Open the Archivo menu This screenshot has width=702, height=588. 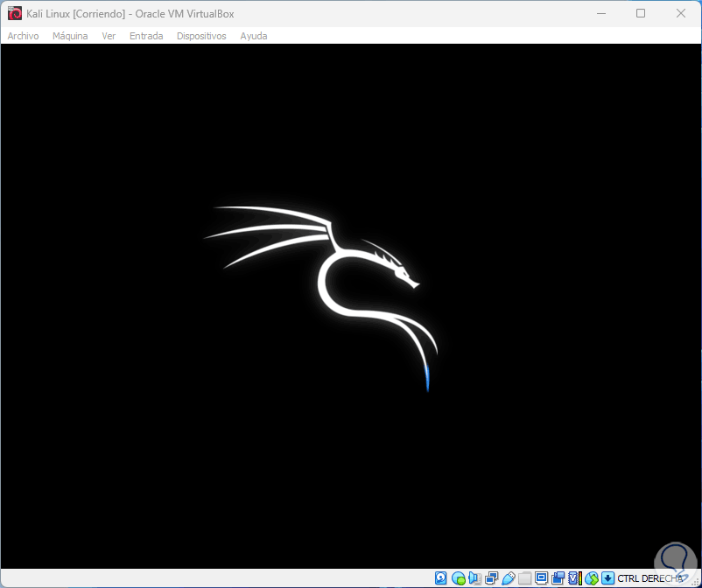[23, 36]
